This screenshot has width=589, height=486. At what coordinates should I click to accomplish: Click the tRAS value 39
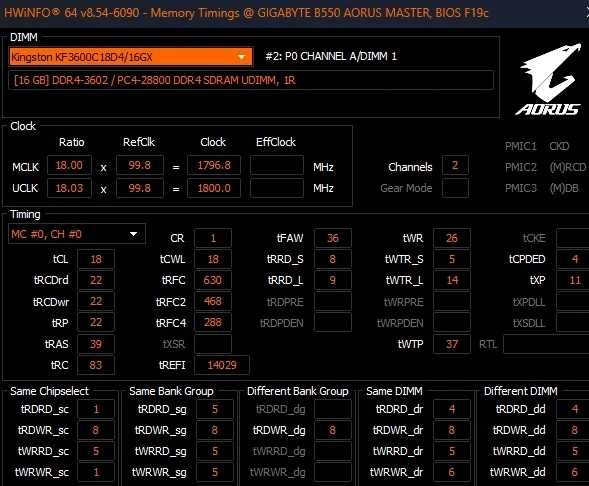[x=96, y=344]
